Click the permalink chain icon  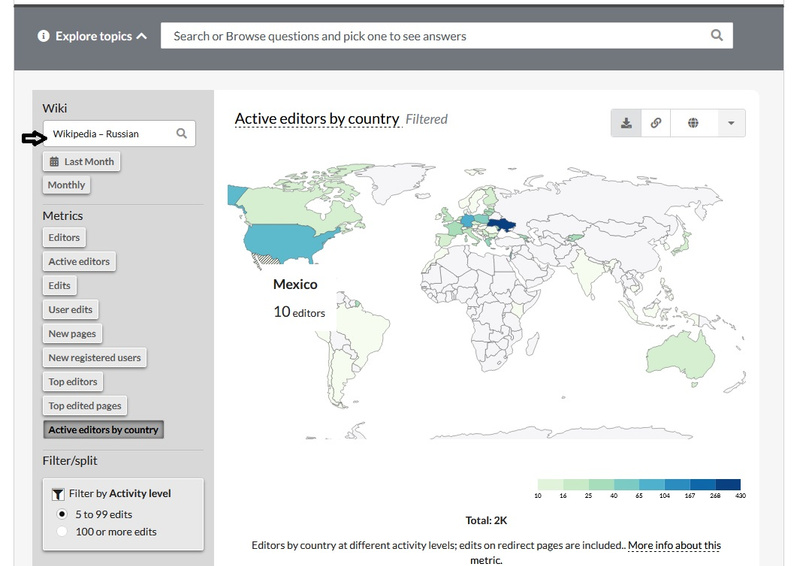pos(656,123)
